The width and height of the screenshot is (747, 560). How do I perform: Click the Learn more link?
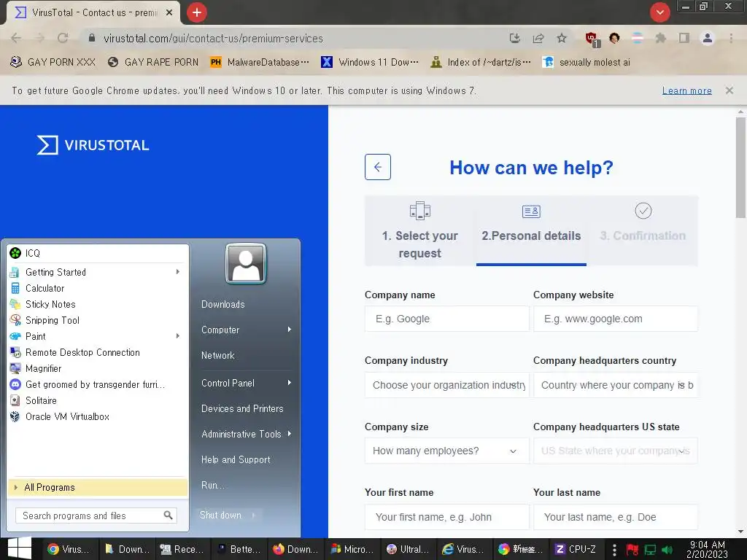(x=687, y=90)
